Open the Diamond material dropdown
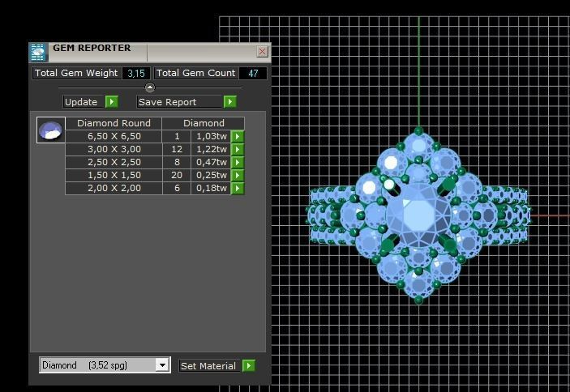Viewport: 570px width, 392px height. (x=162, y=364)
